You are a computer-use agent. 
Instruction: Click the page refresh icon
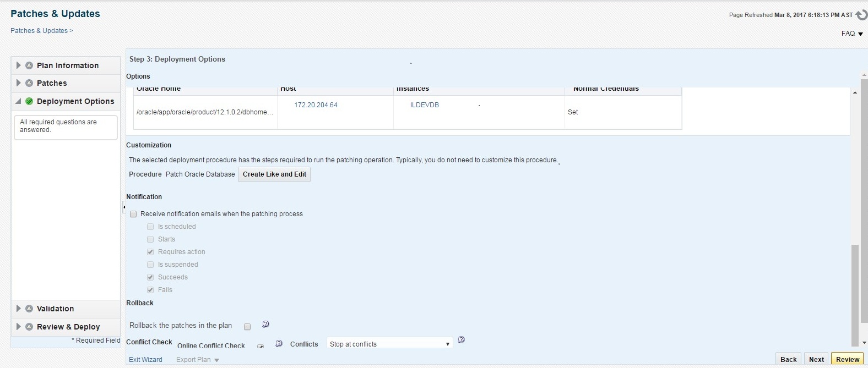[861, 15]
